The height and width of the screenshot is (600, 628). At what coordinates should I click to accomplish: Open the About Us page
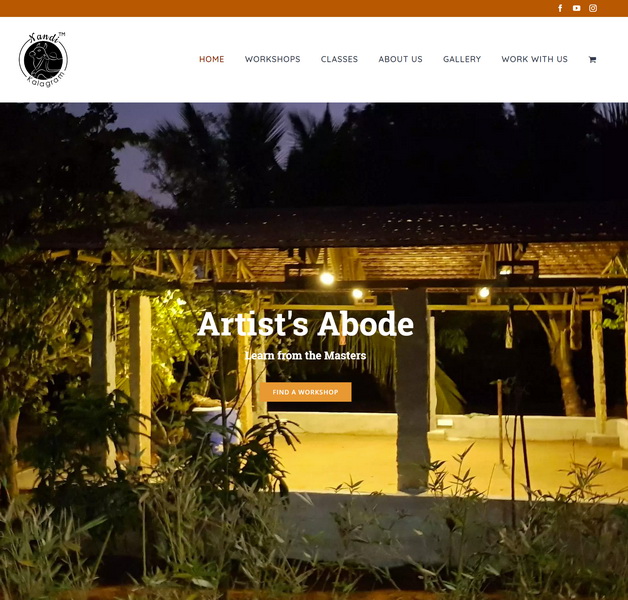point(401,59)
